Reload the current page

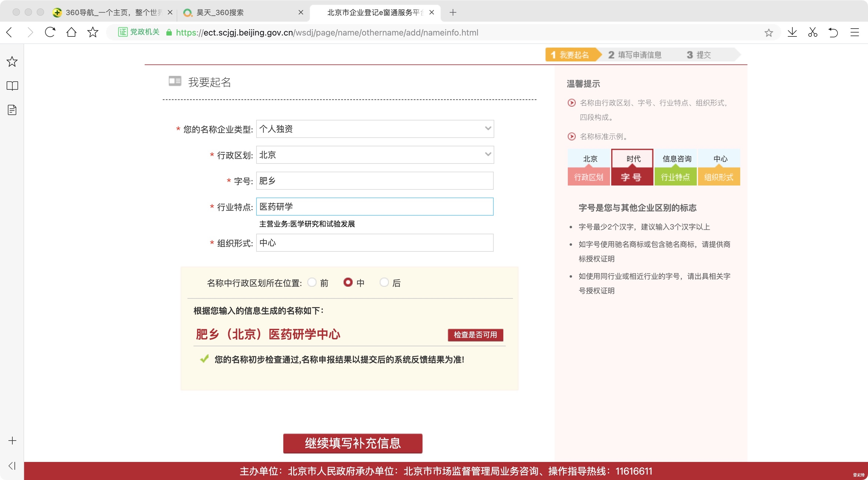point(50,32)
